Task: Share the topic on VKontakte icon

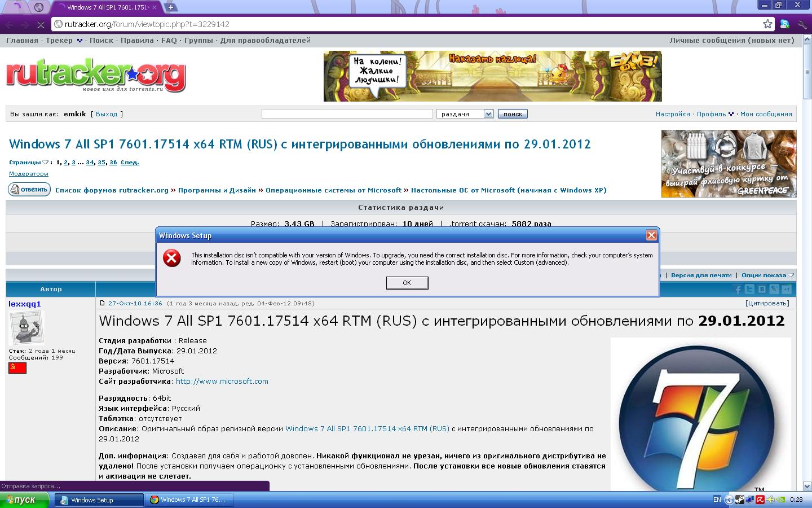Action: pyautogui.click(x=762, y=290)
